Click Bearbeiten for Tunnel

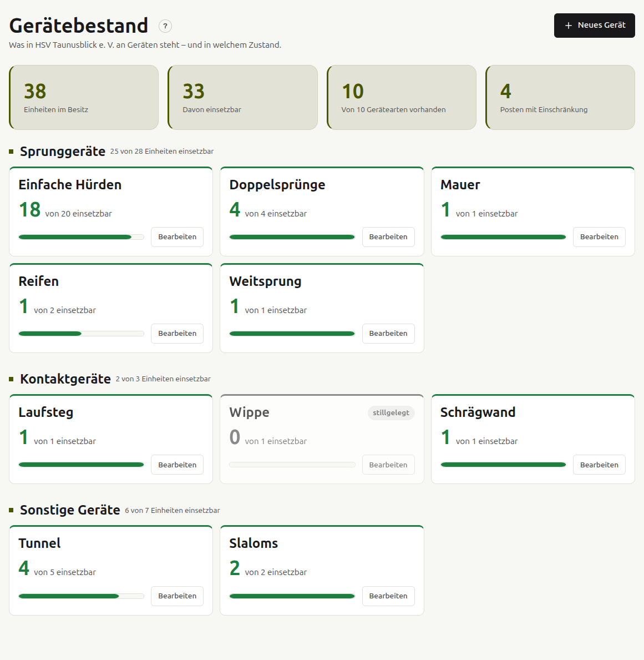pos(177,596)
